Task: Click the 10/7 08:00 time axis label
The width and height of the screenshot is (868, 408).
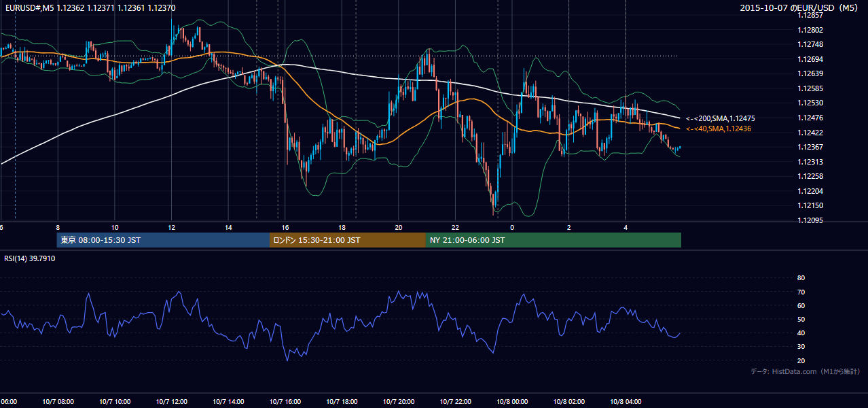Action: click(x=58, y=401)
